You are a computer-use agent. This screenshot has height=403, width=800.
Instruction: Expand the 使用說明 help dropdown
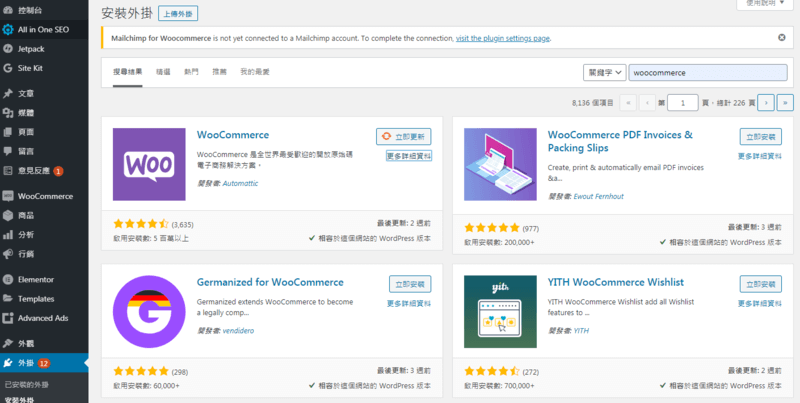pyautogui.click(x=759, y=4)
